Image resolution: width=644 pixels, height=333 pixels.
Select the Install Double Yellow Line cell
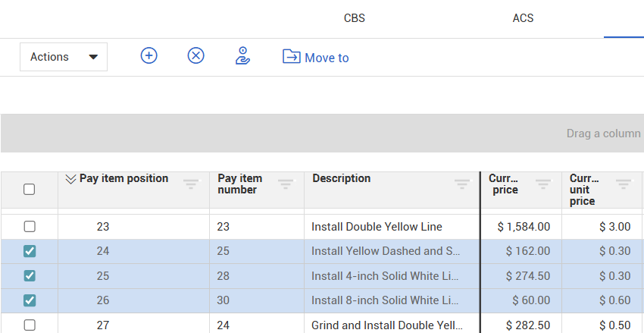click(377, 227)
